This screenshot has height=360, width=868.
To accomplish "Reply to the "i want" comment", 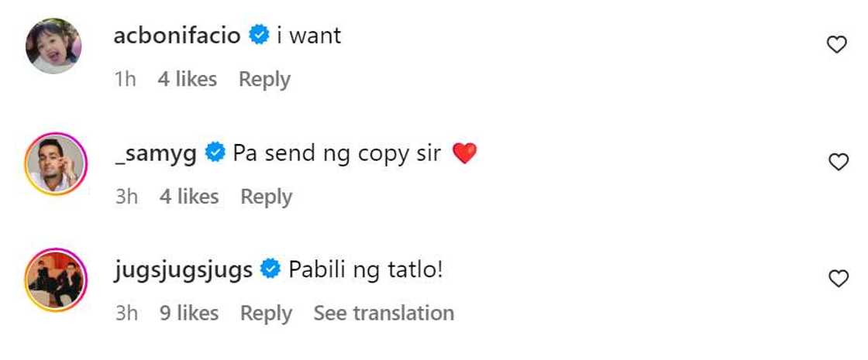I will tap(264, 79).
